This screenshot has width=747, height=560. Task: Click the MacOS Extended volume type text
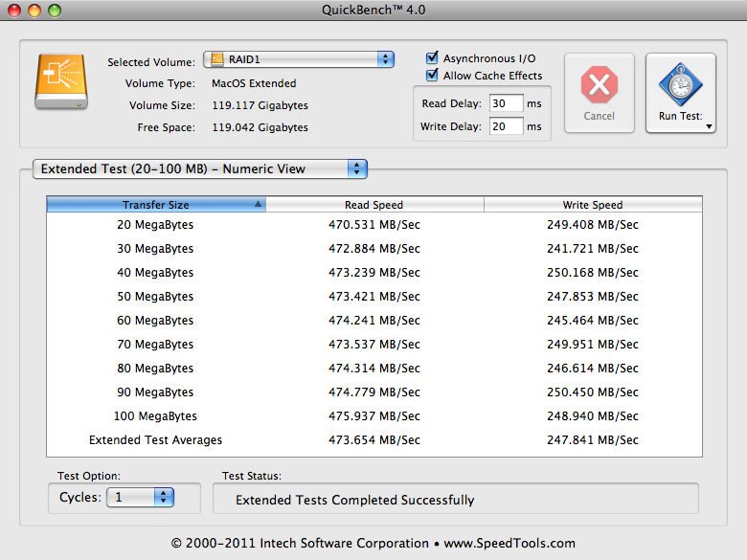(254, 83)
